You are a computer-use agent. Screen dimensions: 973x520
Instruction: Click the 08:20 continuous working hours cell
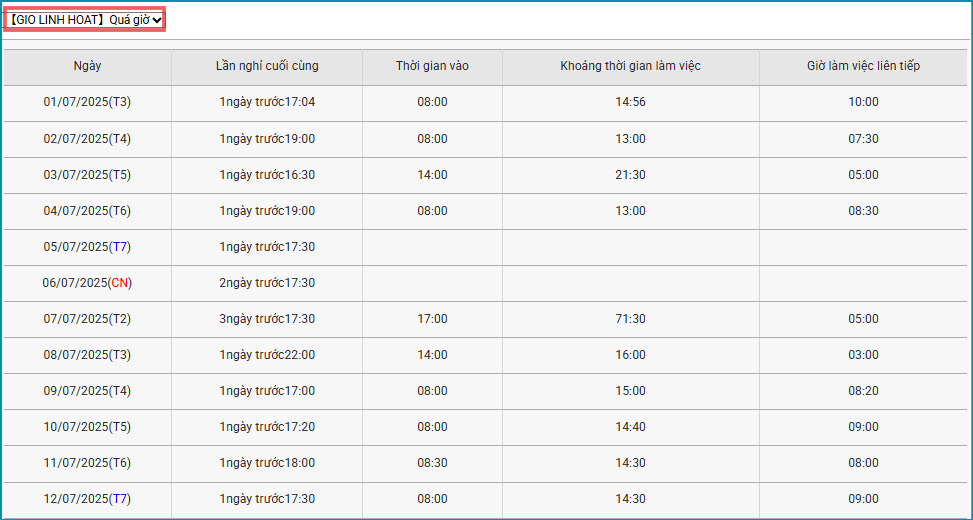863,391
